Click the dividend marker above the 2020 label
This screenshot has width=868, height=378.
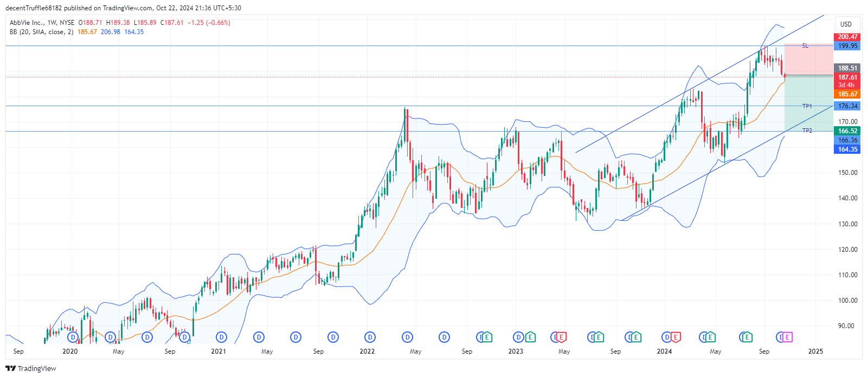coord(73,337)
